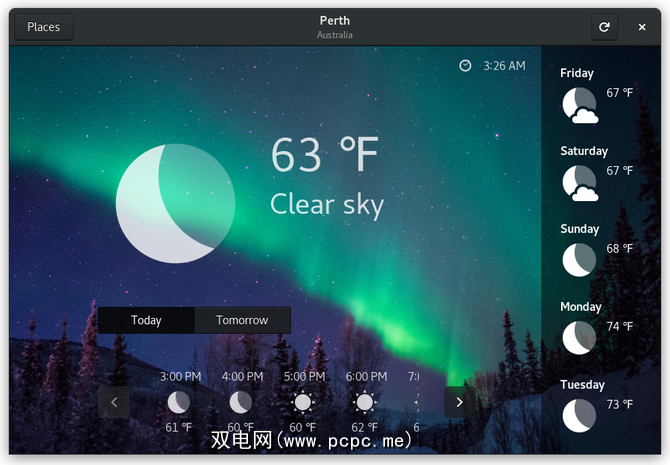Click the Friday day label
670x465 pixels.
(x=577, y=73)
